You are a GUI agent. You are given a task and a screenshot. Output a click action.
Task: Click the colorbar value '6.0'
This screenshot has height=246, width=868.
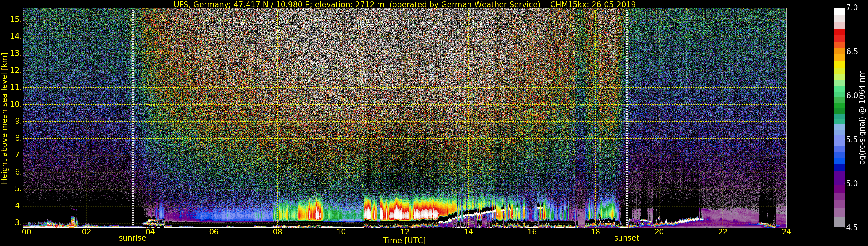tap(852, 96)
